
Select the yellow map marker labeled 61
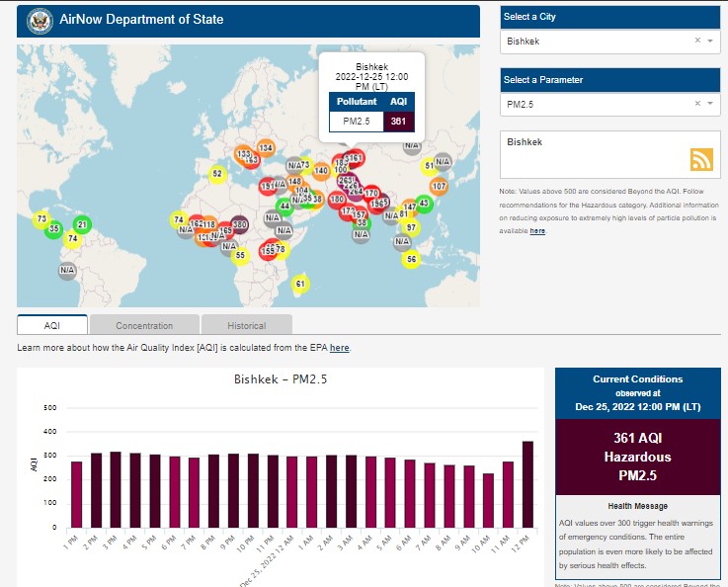tap(300, 285)
